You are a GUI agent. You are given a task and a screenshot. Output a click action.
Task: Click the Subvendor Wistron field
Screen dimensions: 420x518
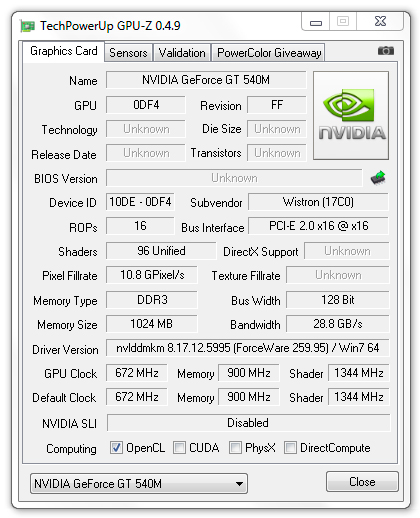pyautogui.click(x=318, y=202)
